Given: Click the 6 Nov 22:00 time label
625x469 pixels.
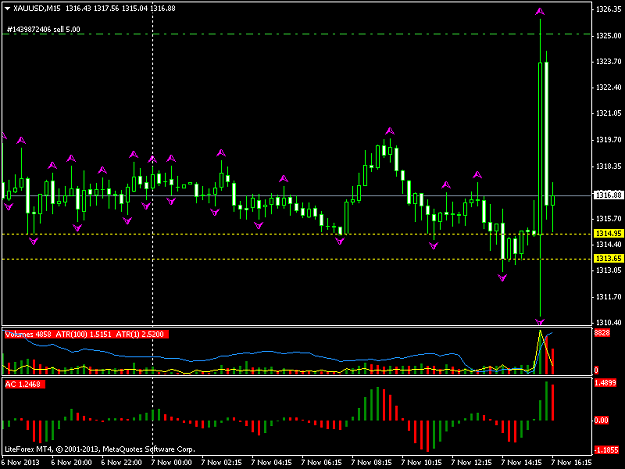Looking at the screenshot, I should click(122, 462).
